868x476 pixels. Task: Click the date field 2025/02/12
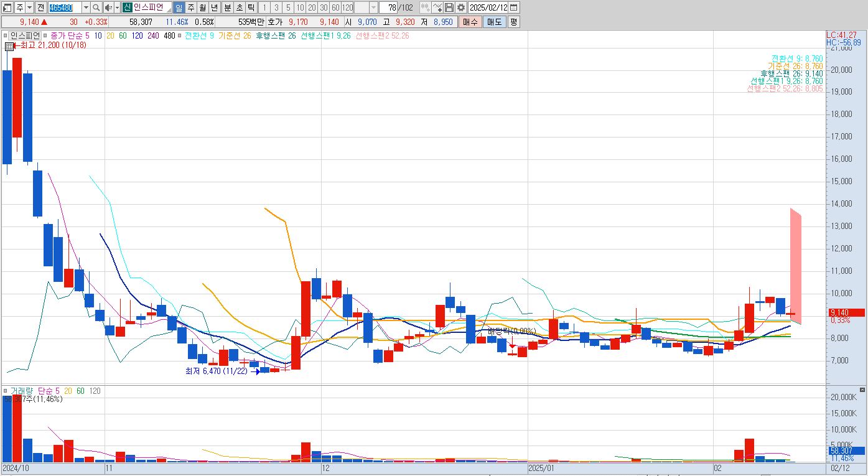[x=488, y=7]
